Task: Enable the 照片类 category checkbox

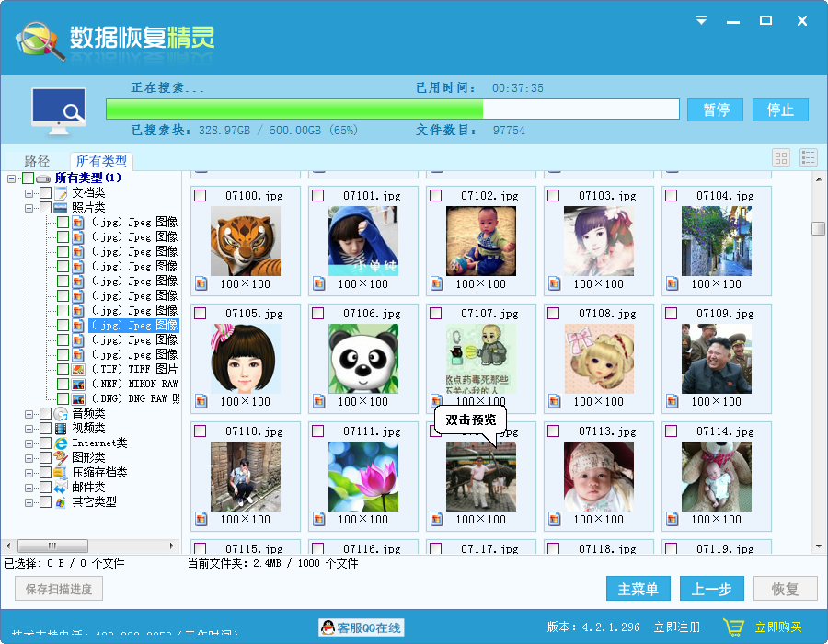Action: pyautogui.click(x=45, y=207)
